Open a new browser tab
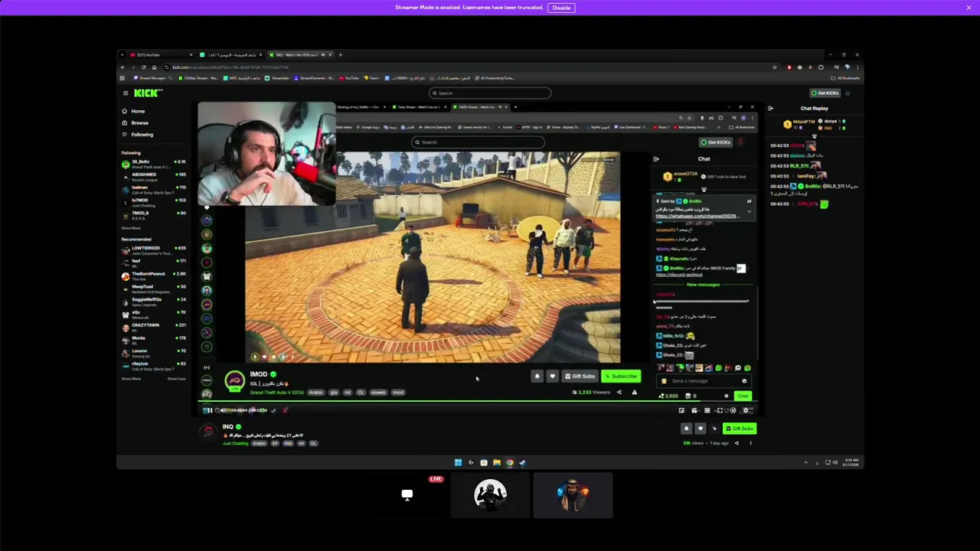 pos(341,55)
